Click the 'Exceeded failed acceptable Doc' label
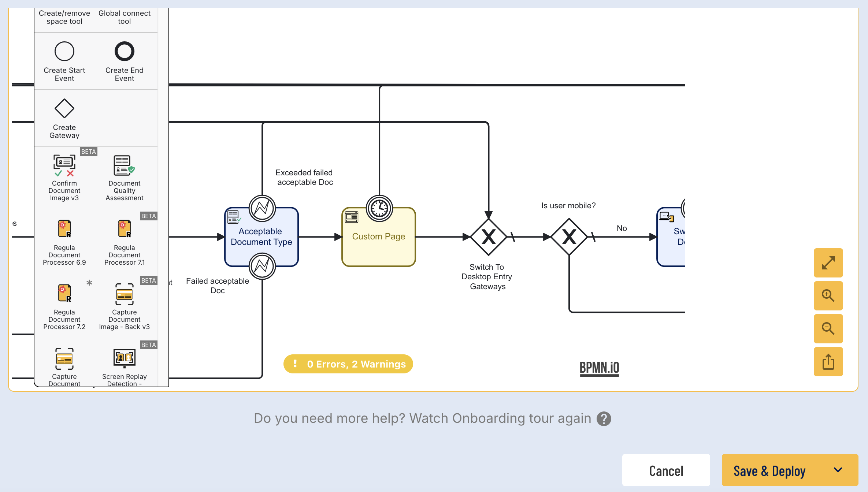This screenshot has height=492, width=868. pyautogui.click(x=305, y=178)
